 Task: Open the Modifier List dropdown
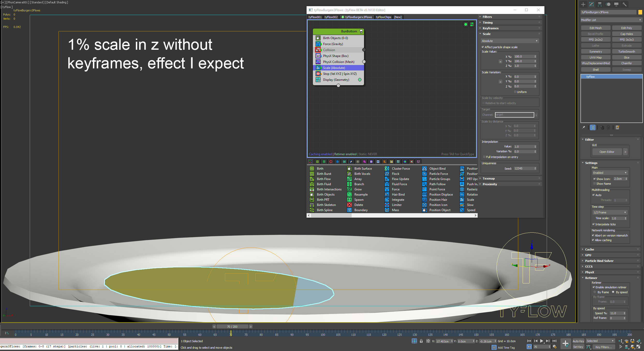611,20
